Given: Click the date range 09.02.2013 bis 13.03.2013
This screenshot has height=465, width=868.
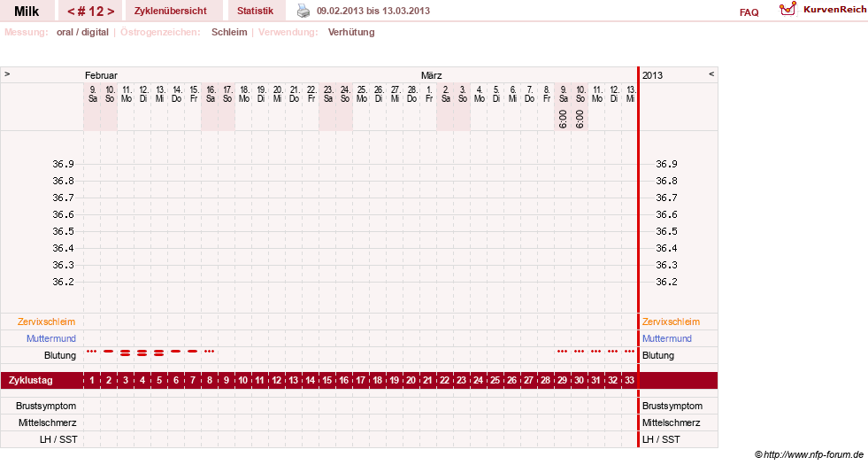Looking at the screenshot, I should pyautogui.click(x=373, y=11).
